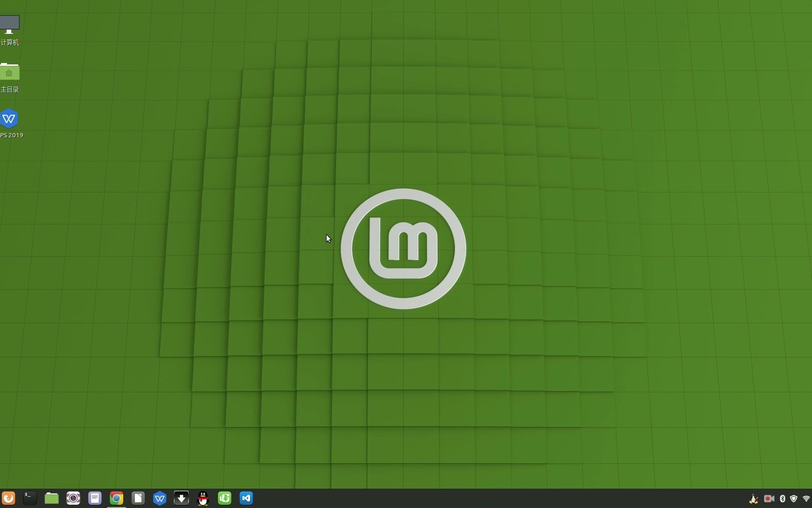Click the firewall shield tray icon

(x=794, y=499)
